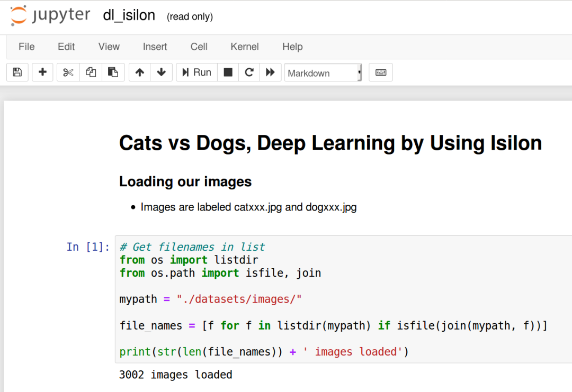Copy selected cells icon
Image resolution: width=572 pixels, height=392 pixels.
click(91, 72)
